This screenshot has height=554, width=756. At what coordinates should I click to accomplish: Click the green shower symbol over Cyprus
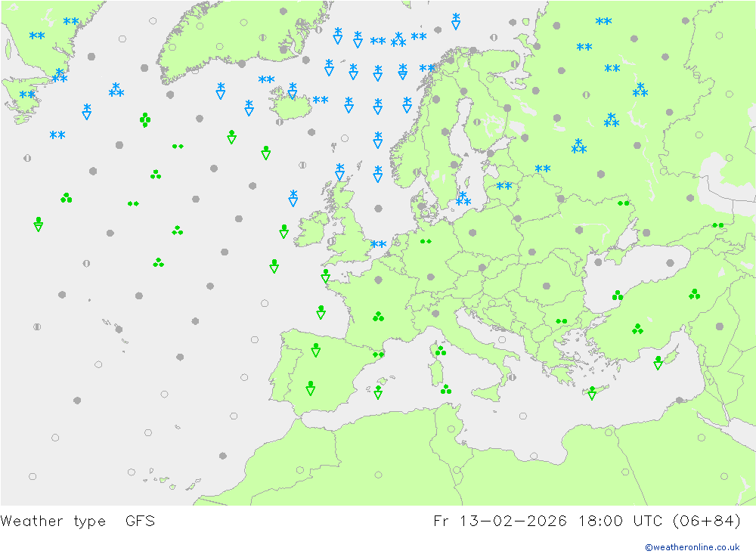tap(658, 363)
